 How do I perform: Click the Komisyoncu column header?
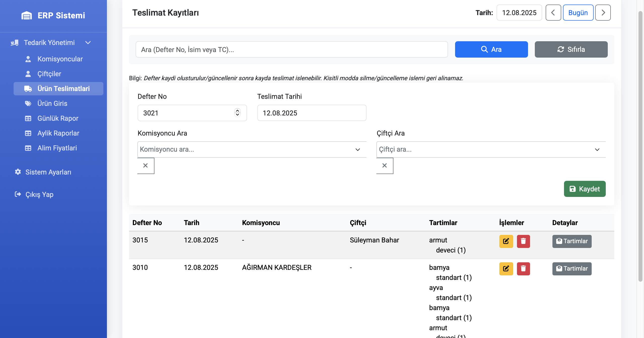261,223
